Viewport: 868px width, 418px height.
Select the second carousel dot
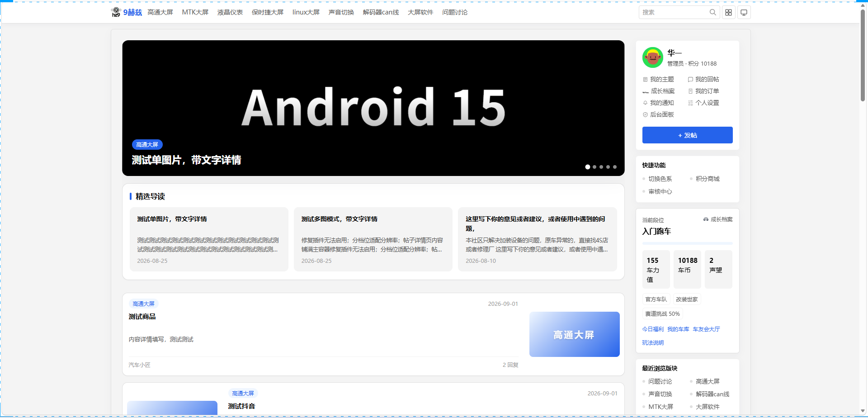(594, 167)
